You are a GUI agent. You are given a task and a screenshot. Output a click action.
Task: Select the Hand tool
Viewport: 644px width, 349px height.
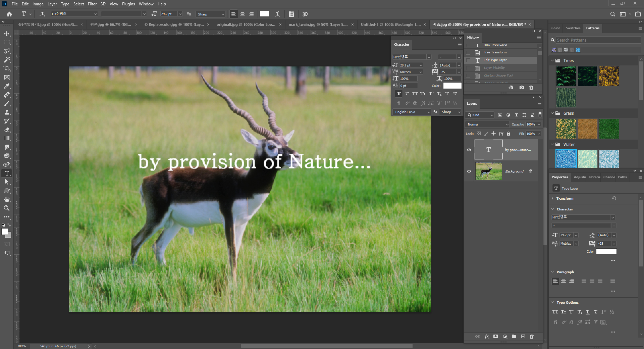coord(7,199)
